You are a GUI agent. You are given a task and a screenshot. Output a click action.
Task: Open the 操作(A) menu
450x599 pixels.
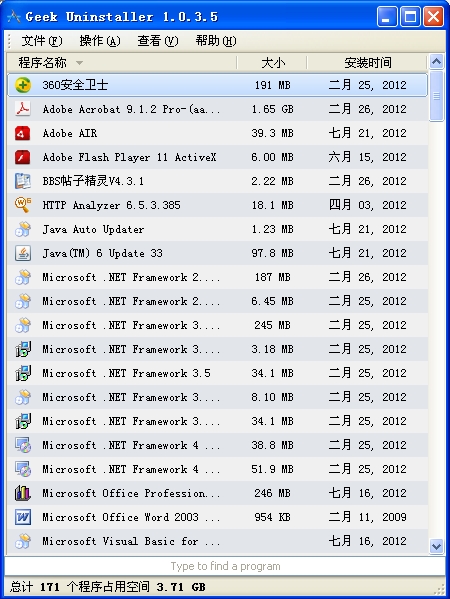tap(100, 40)
